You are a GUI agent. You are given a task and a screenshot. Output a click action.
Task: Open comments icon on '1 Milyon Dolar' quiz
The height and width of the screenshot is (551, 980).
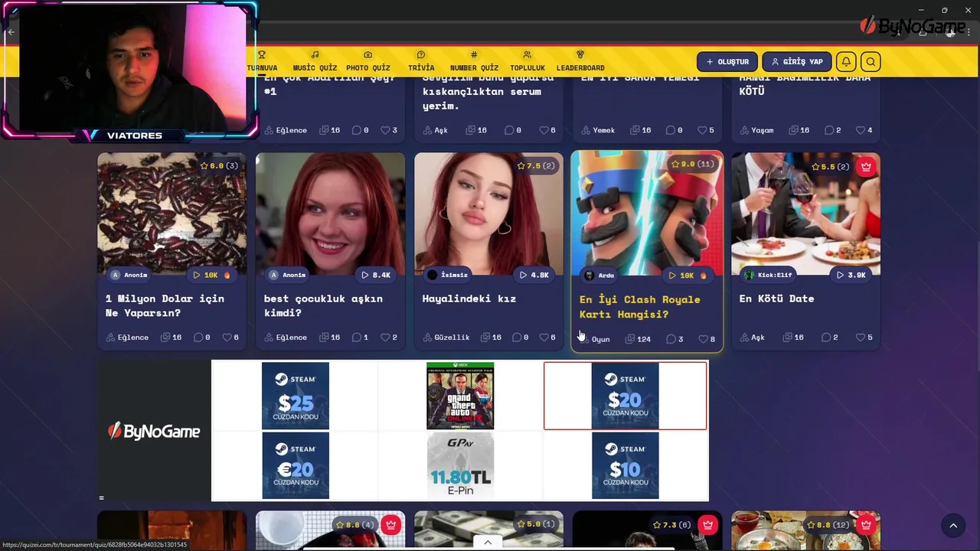coord(198,337)
